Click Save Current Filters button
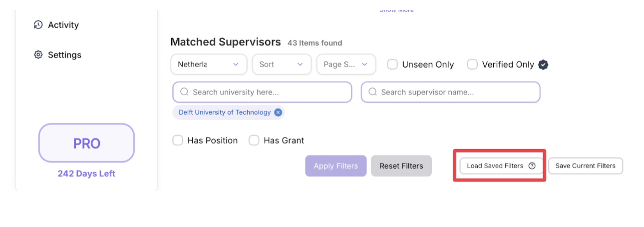 click(x=585, y=166)
